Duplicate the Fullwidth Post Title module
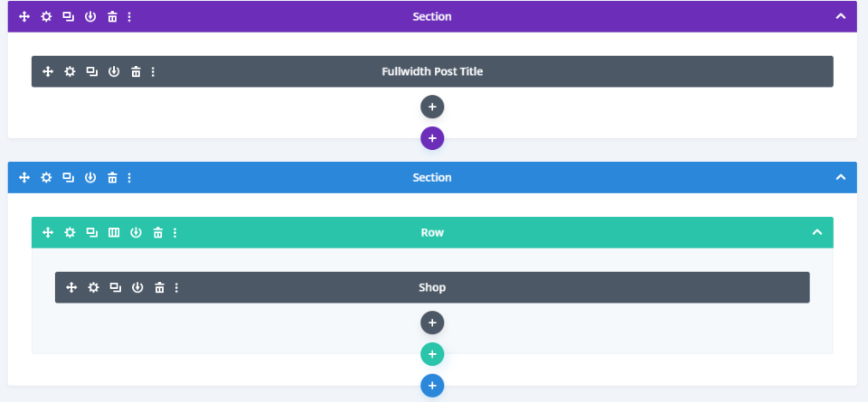 coord(91,71)
